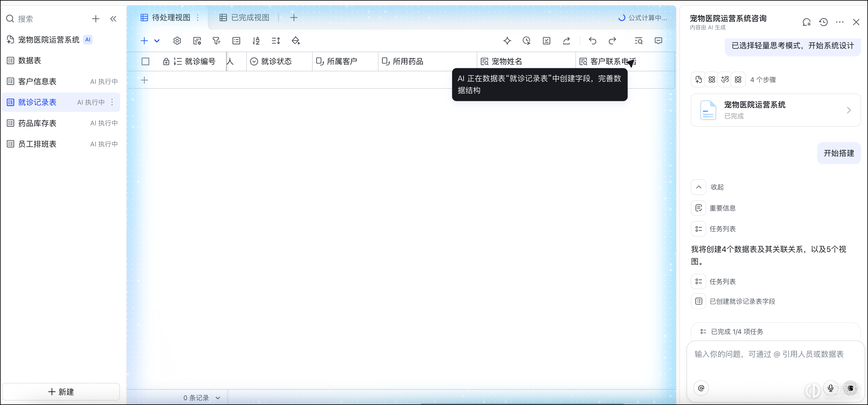Add new item with sidebar plus icon
Image resolution: width=868 pixels, height=405 pixels.
[96, 19]
